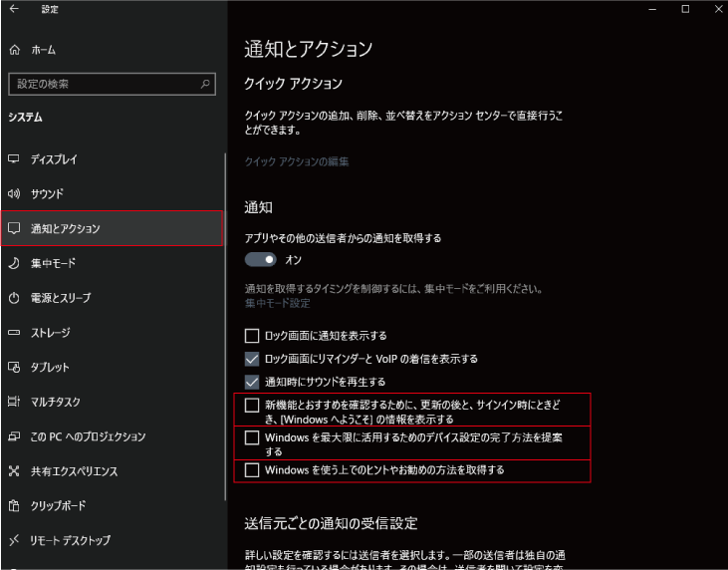Image resolution: width=728 pixels, height=570 pixels.
Task: Turn off the アプリやその他の送信者からの通知 toggle
Action: 260,259
